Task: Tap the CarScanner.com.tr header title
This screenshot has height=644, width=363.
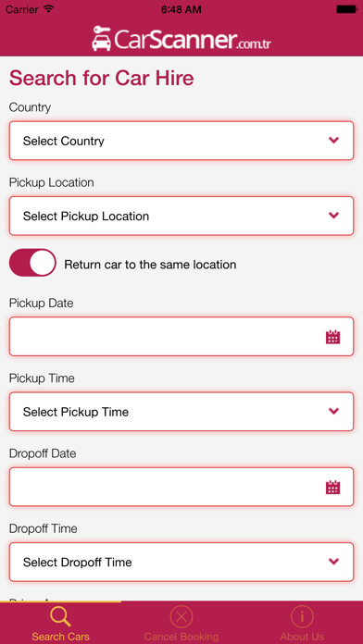Action: [181, 39]
